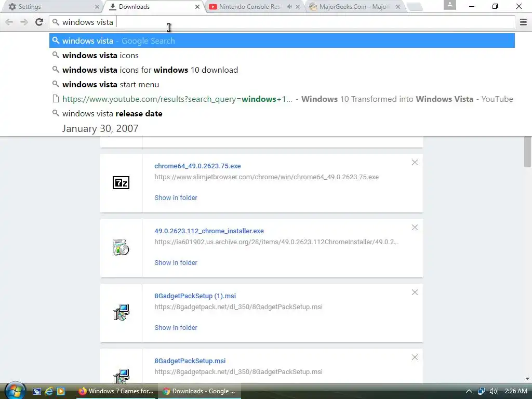Click the slimjetbrowser.com source URL
The width and height of the screenshot is (532, 399).
coord(267,177)
